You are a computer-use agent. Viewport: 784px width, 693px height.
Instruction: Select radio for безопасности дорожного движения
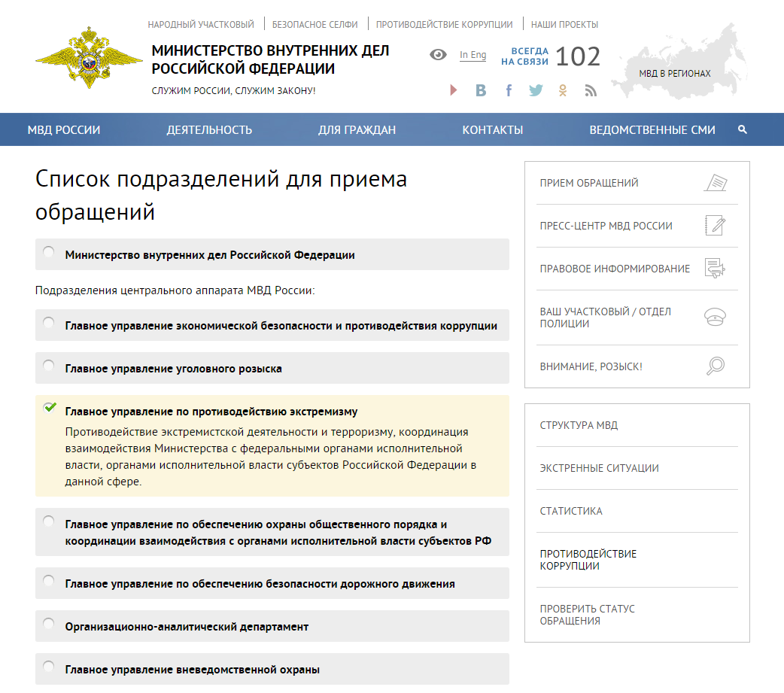coord(48,580)
